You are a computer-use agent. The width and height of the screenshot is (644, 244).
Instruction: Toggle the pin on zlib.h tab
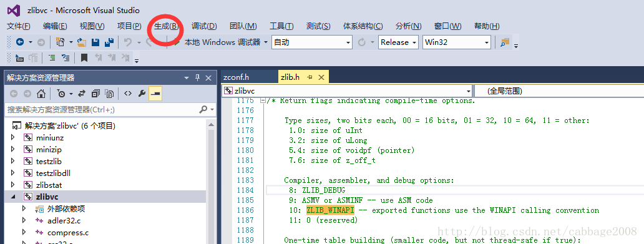click(x=310, y=77)
